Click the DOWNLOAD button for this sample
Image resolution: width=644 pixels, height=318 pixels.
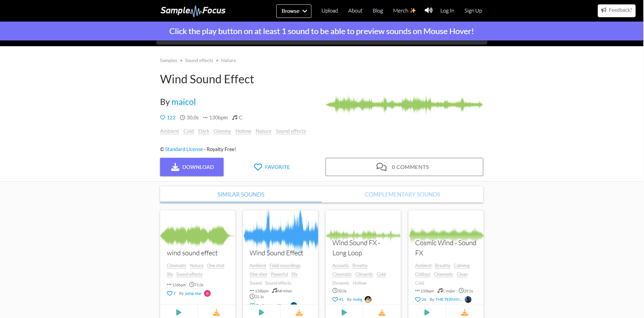point(191,167)
